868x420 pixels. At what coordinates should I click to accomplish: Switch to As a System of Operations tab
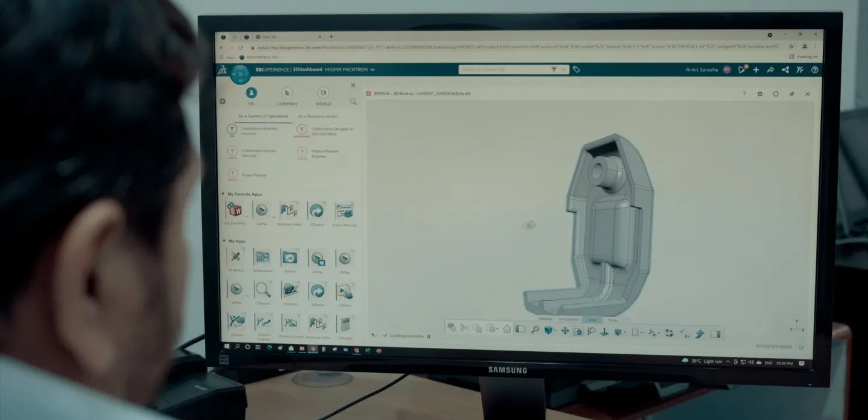coord(263,116)
